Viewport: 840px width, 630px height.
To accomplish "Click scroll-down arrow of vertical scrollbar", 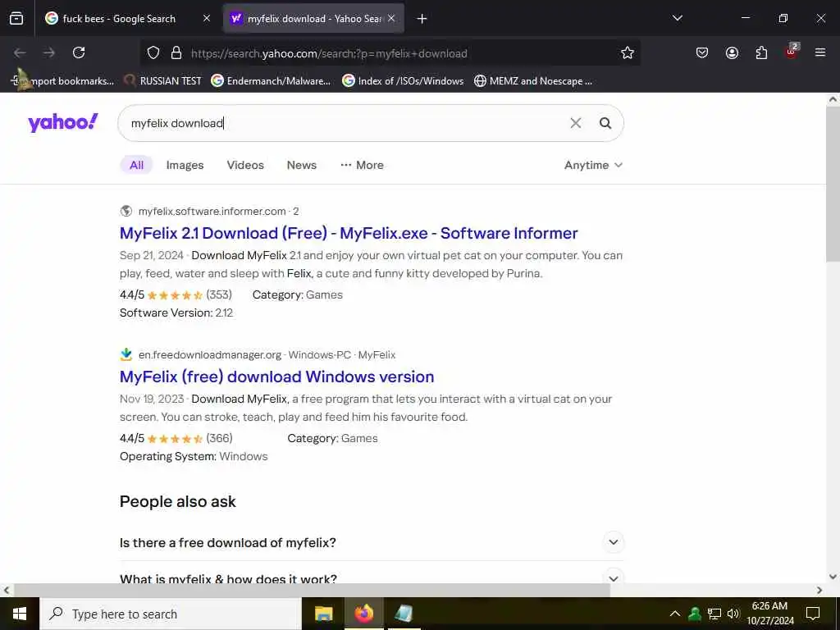I will [x=833, y=577].
